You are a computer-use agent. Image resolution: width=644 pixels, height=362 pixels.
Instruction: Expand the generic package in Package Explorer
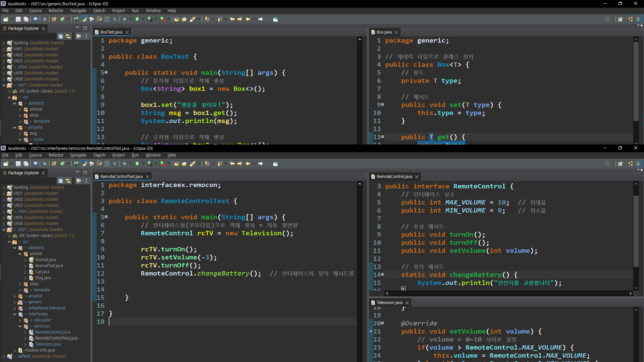coord(15,302)
